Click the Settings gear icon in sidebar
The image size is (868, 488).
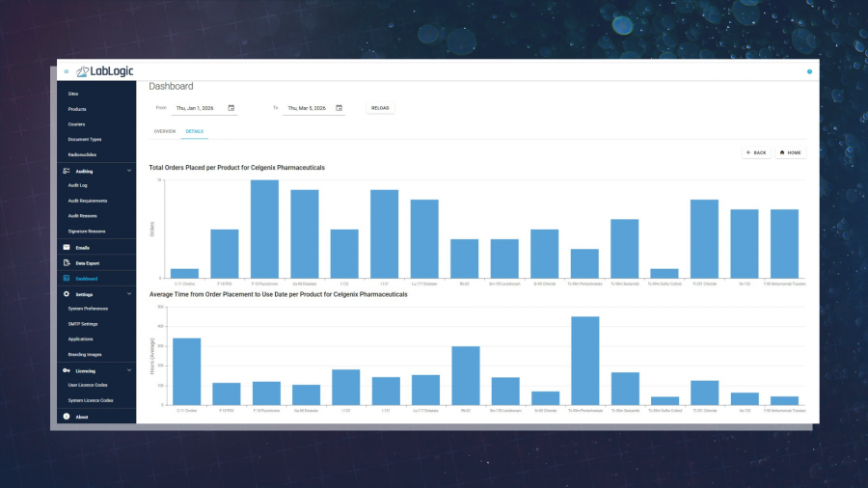(x=66, y=293)
